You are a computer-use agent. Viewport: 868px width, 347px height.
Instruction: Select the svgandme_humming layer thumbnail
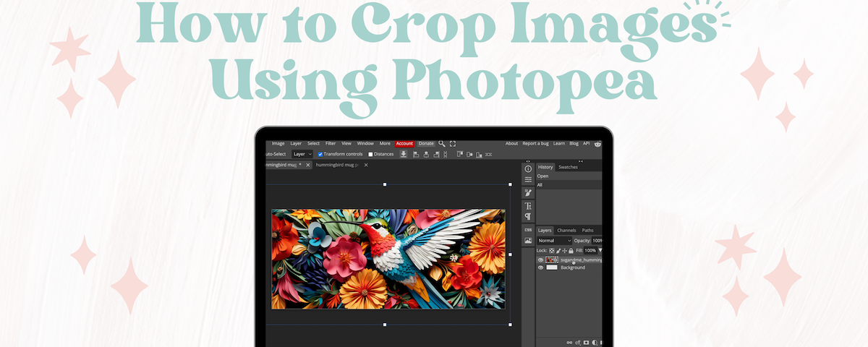coord(552,260)
